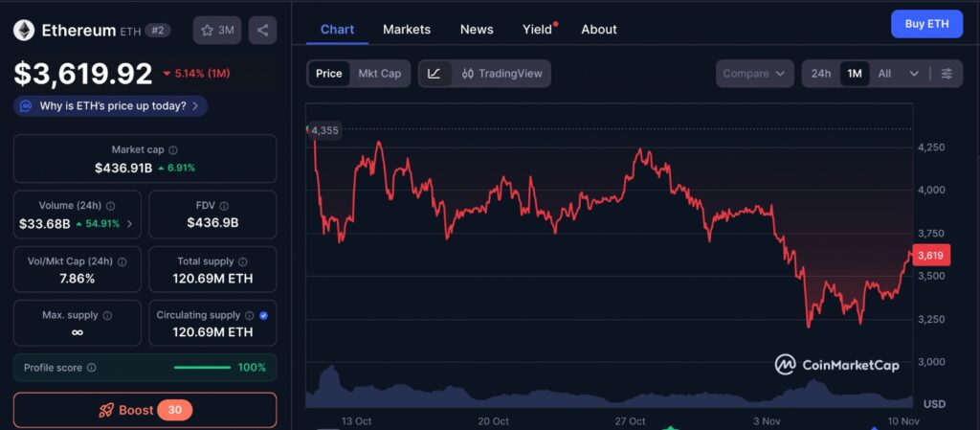Click the $33.68B volume value
This screenshot has width=980, height=430.
(44, 224)
